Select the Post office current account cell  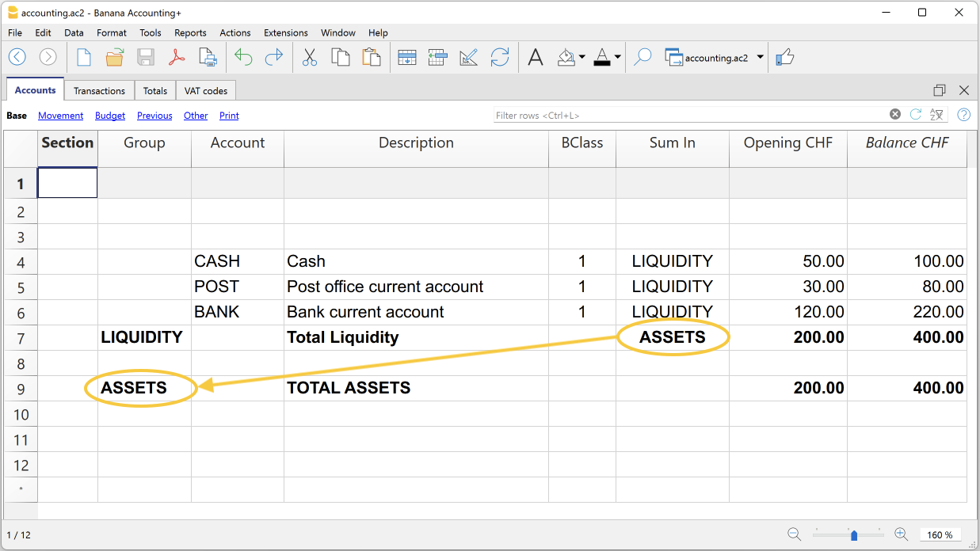[416, 287]
